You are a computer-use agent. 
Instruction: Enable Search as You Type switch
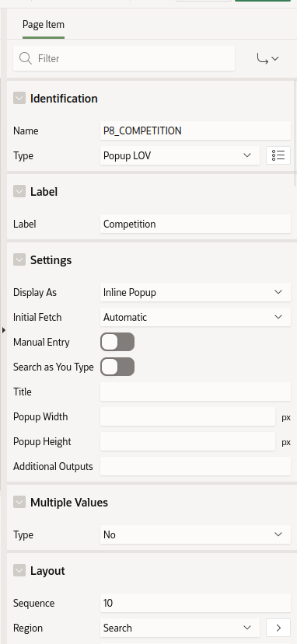(x=117, y=367)
